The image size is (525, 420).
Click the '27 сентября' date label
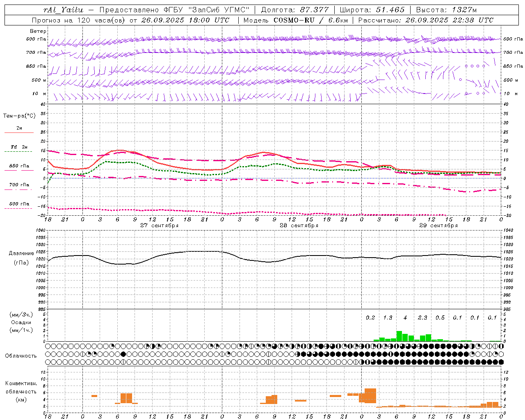159,226
